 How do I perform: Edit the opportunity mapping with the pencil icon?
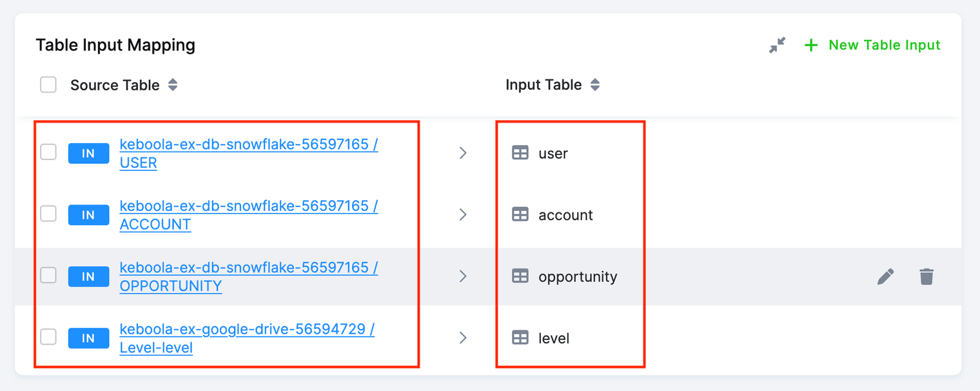[886, 277]
